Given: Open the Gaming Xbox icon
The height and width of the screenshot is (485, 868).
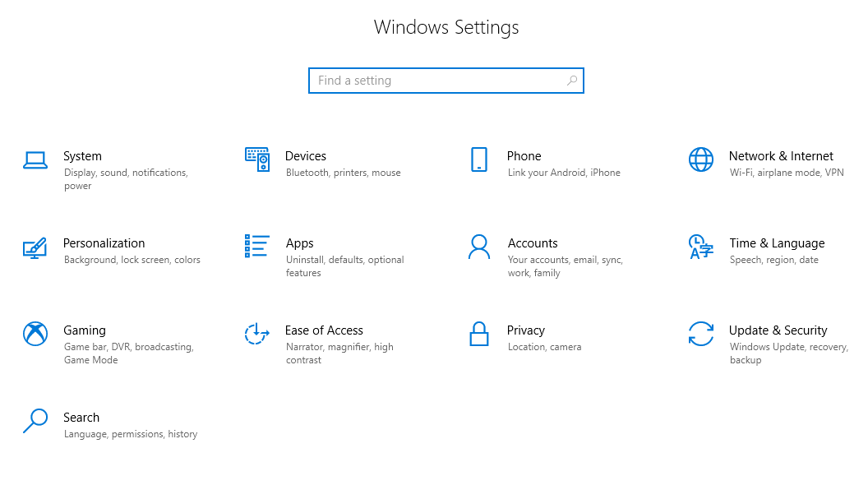Looking at the screenshot, I should tap(35, 334).
